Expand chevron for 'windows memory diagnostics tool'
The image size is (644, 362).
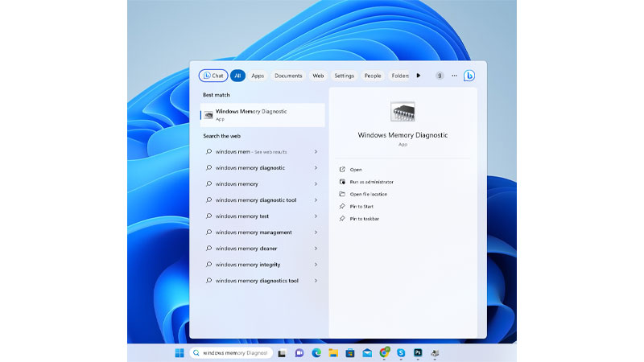pos(316,281)
